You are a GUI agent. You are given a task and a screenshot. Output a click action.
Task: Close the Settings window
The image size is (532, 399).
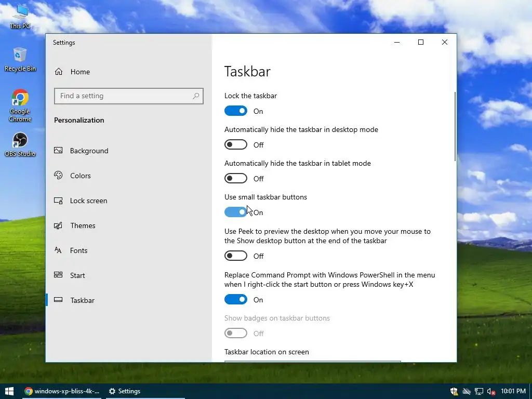[x=445, y=42]
